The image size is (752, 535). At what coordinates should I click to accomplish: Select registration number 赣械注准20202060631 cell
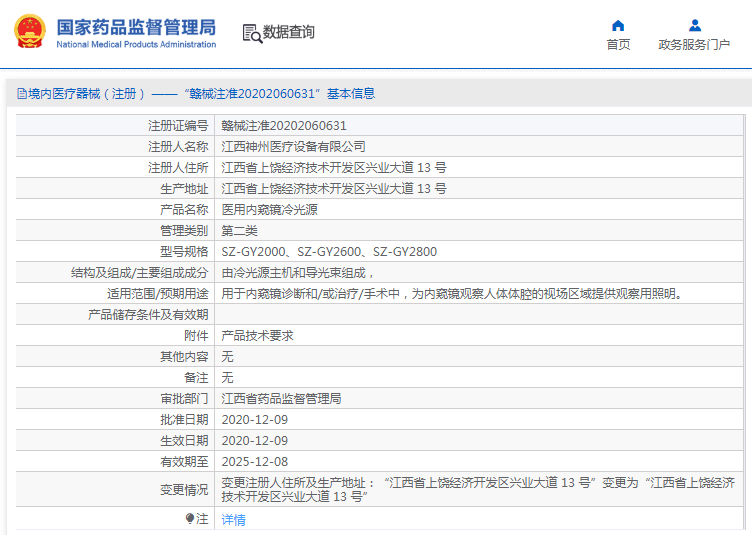pos(284,126)
